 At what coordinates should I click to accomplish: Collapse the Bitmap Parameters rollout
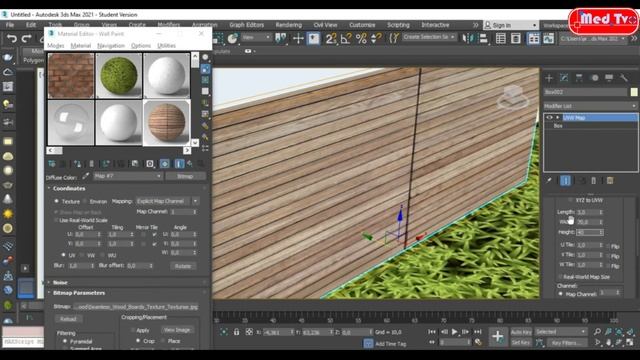pos(79,293)
